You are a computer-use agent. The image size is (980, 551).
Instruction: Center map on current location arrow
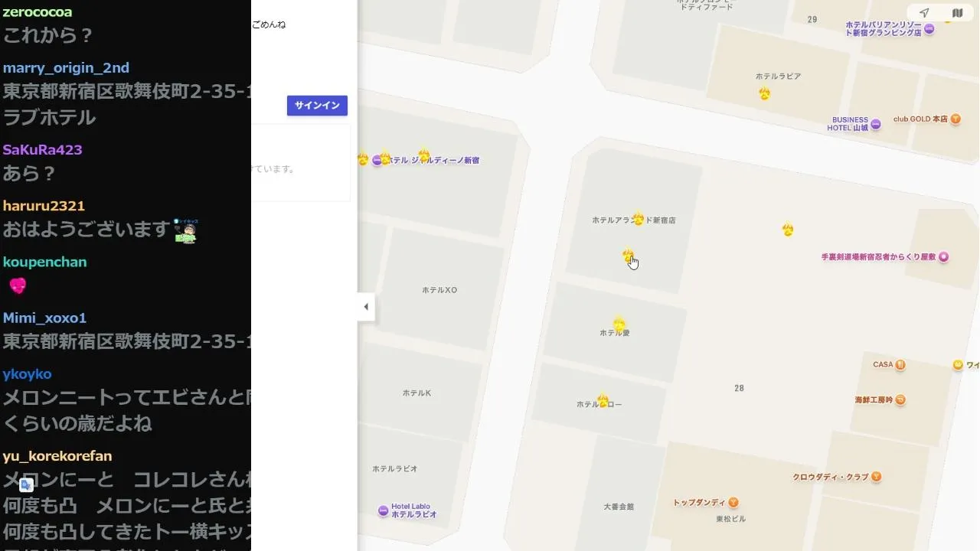tap(924, 13)
